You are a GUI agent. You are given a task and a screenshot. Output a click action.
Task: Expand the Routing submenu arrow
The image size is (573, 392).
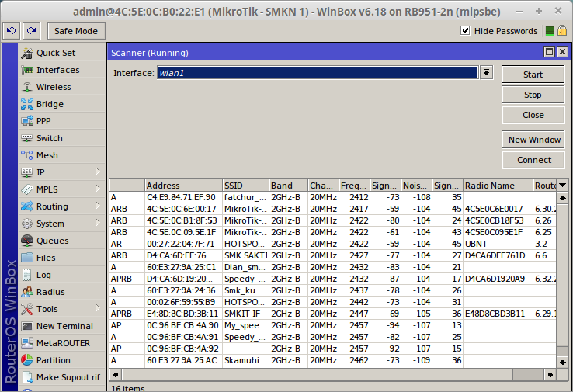97,206
